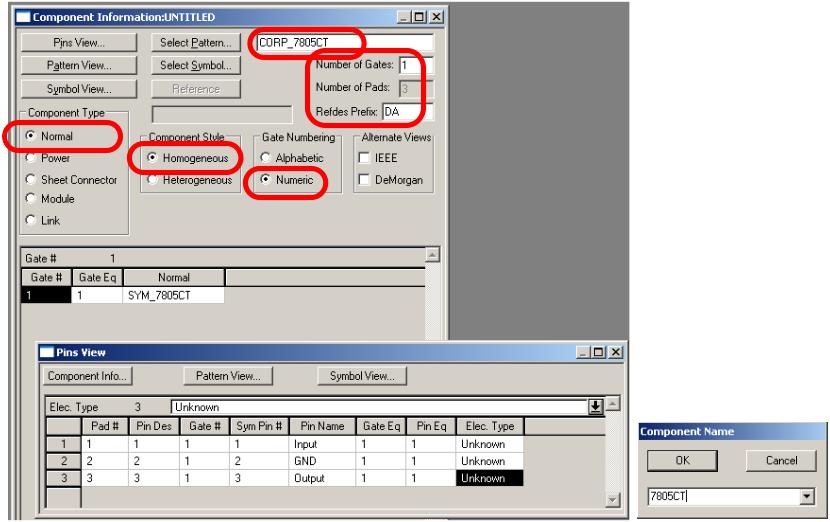This screenshot has height=522, width=830.
Task: Click the CORP_7805CT pattern name field
Action: [345, 42]
